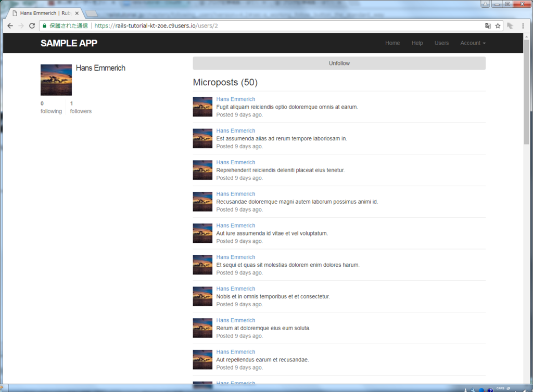View the 1 followers list

pyautogui.click(x=81, y=107)
